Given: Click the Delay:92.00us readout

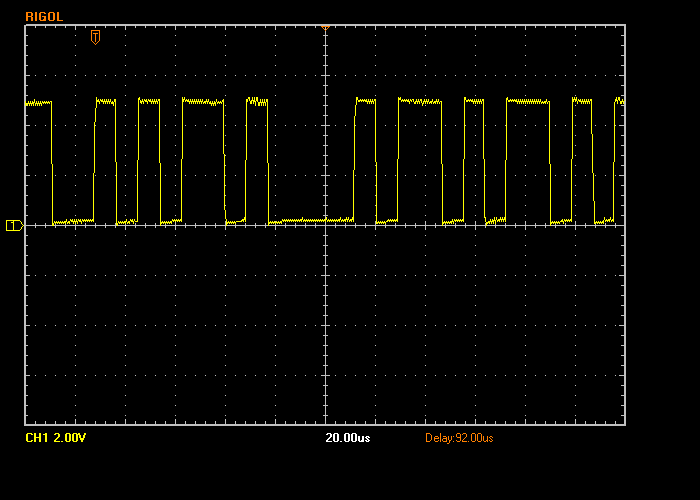Looking at the screenshot, I should pyautogui.click(x=459, y=438).
